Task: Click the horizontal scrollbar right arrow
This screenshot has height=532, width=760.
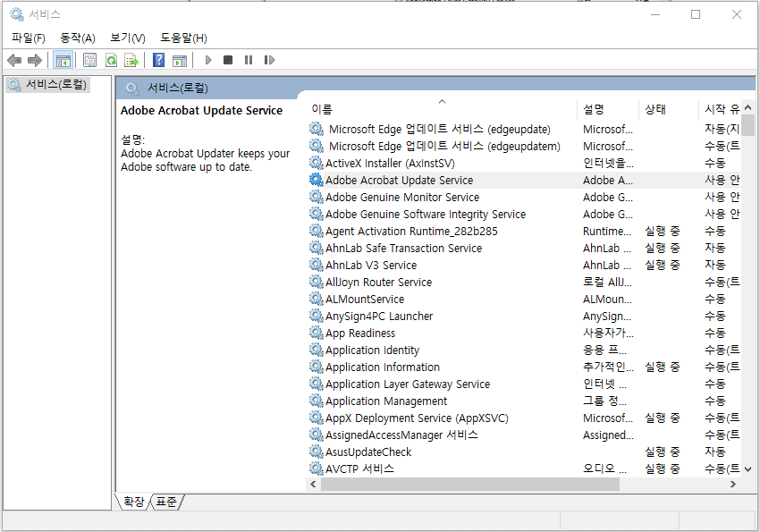Action: 733,484
